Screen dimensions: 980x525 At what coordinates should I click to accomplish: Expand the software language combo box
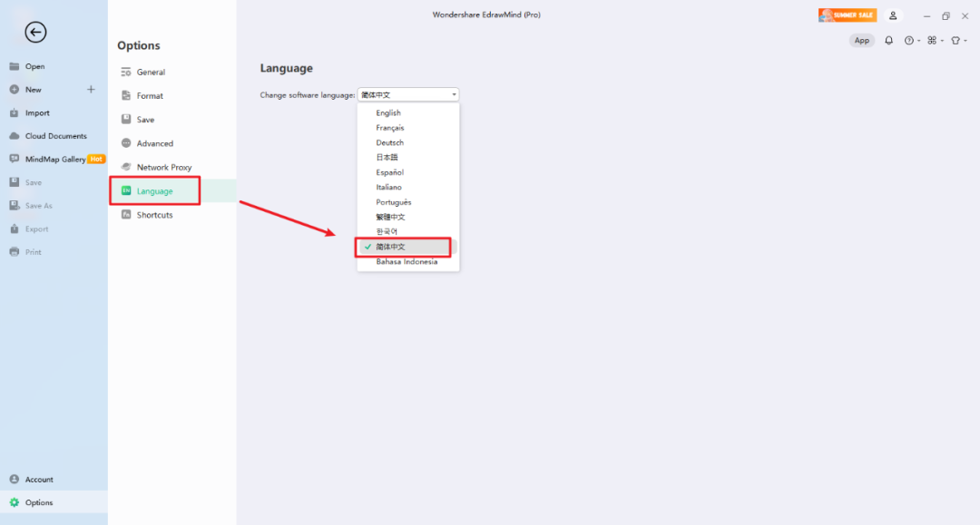pyautogui.click(x=408, y=94)
